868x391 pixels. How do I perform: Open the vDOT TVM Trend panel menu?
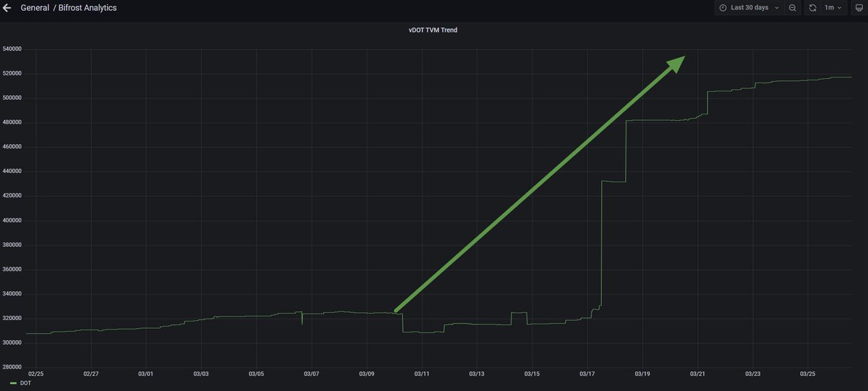(433, 30)
